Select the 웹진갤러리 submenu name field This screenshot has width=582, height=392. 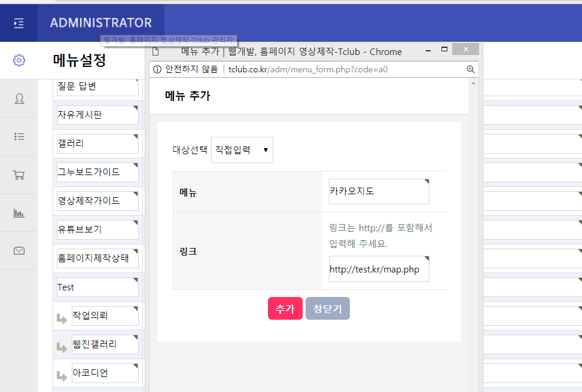point(105,344)
